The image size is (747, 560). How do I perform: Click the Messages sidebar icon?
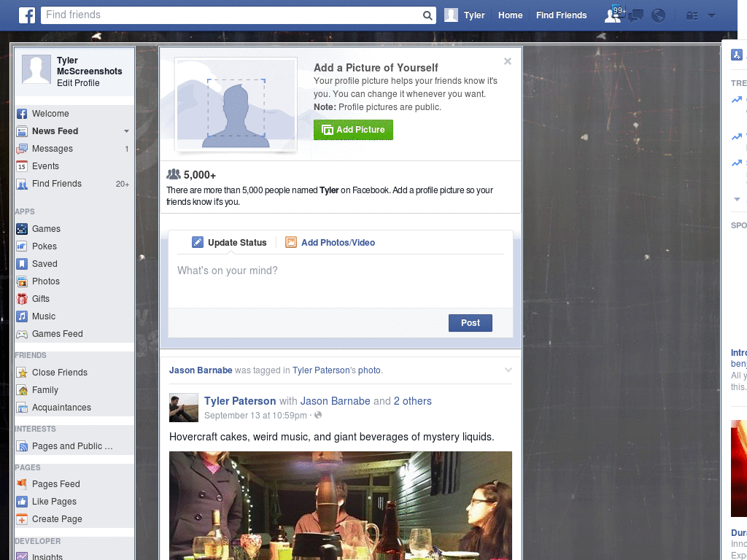(21, 149)
